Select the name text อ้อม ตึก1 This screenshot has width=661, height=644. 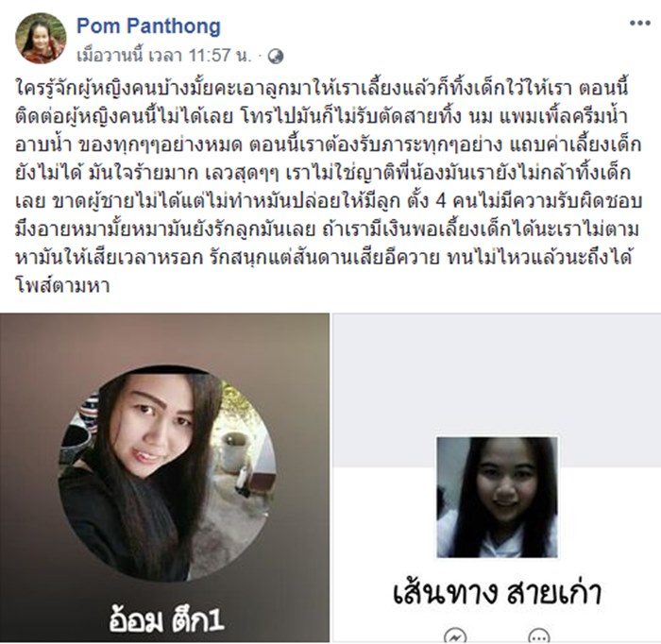pyautogui.click(x=166, y=619)
